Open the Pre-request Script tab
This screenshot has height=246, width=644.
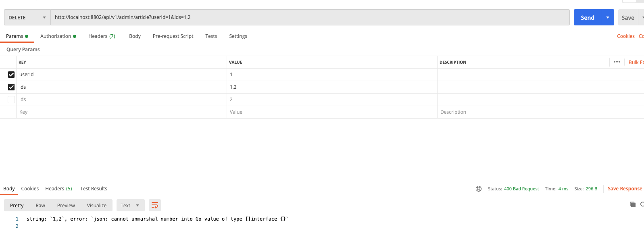[173, 36]
